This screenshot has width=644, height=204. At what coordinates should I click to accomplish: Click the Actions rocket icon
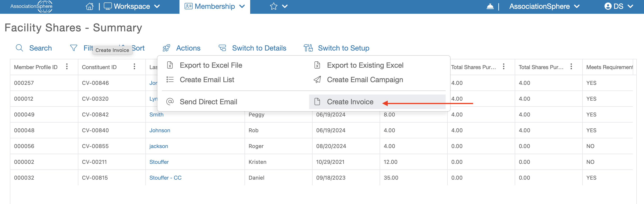point(166,48)
